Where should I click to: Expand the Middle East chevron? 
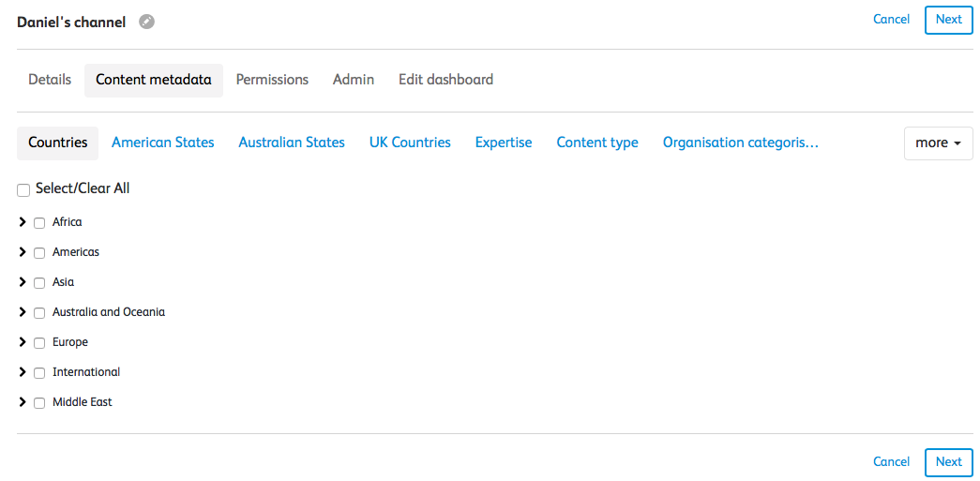pyautogui.click(x=23, y=401)
